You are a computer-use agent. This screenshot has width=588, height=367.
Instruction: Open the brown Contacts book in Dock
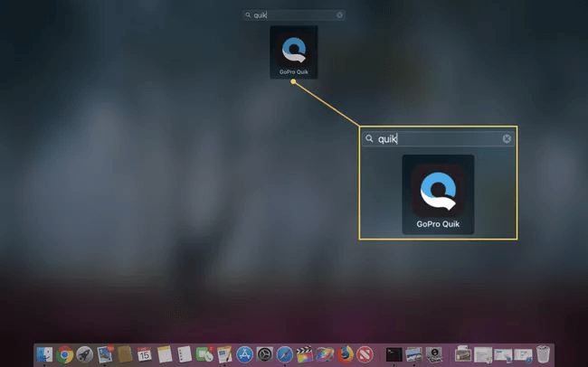coord(125,354)
